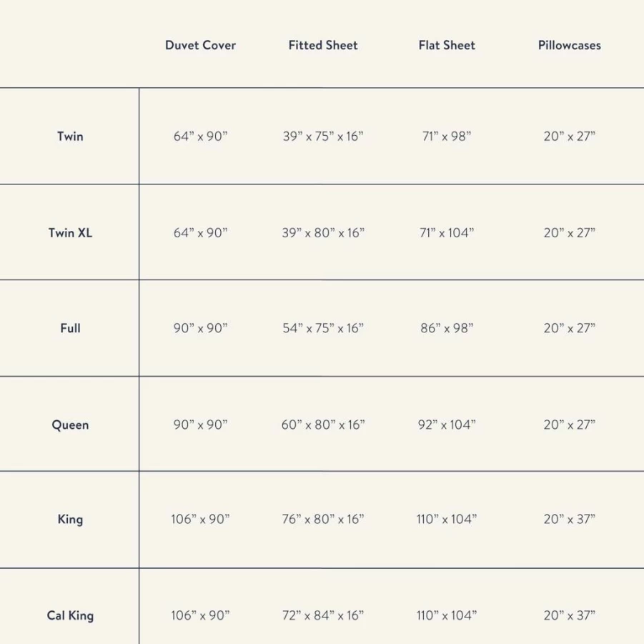Click the Twin row label
The image size is (644, 644).
[70, 136]
